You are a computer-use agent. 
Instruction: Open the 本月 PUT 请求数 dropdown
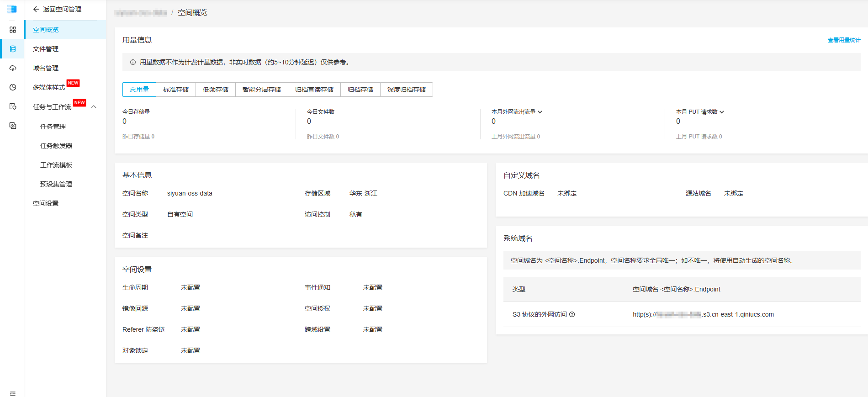[722, 112]
